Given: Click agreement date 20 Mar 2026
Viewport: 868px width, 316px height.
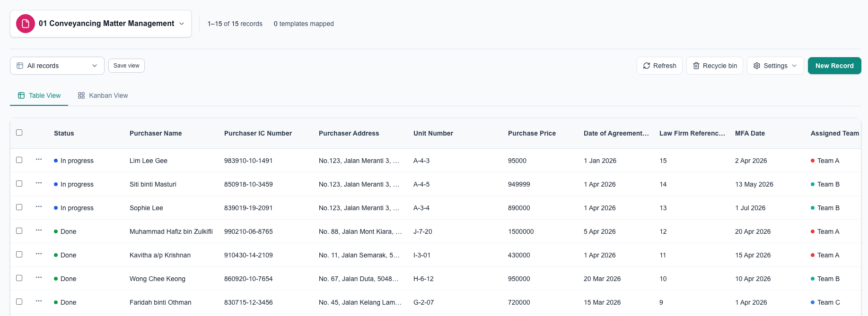Looking at the screenshot, I should (x=602, y=279).
